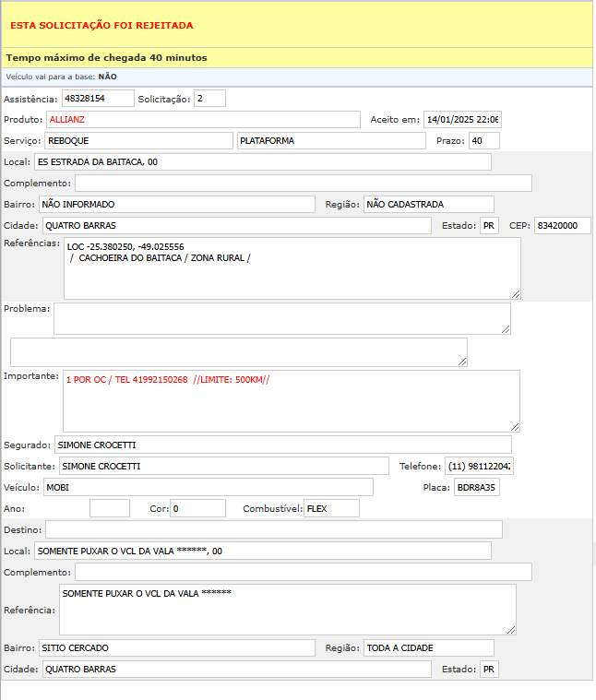Click the Tempo máximo de chegada 40 minutos text
The image size is (596, 700).
[107, 57]
